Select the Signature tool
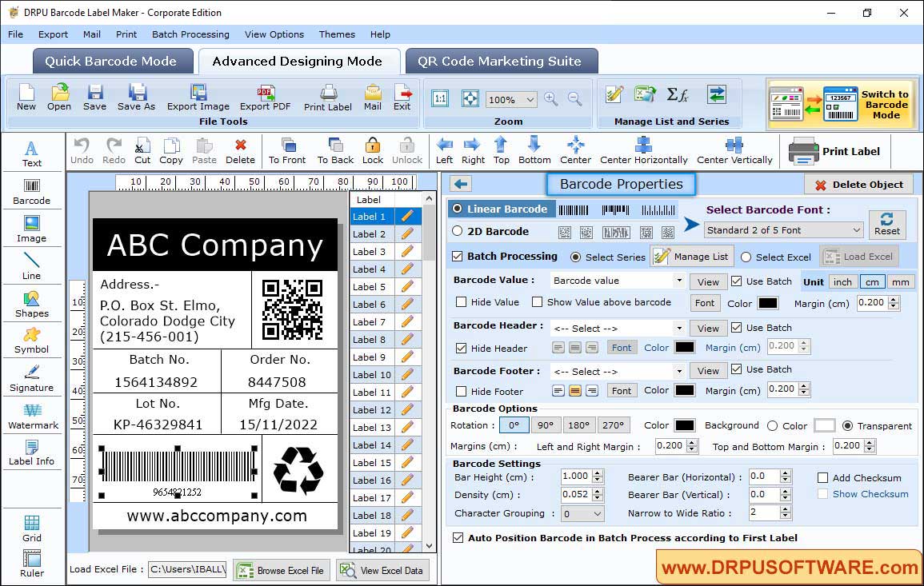The width and height of the screenshot is (924, 586). tap(32, 379)
